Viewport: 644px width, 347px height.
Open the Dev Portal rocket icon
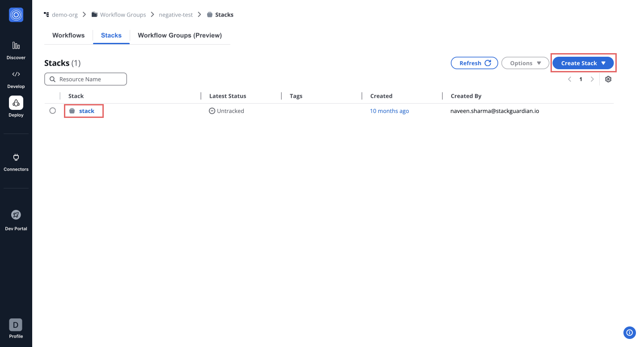click(16, 215)
